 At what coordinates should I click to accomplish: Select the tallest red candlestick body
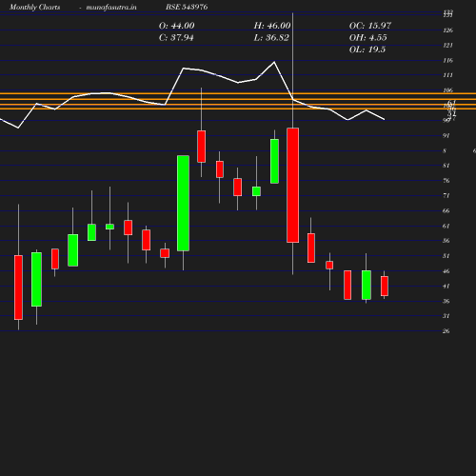pyautogui.click(x=292, y=186)
